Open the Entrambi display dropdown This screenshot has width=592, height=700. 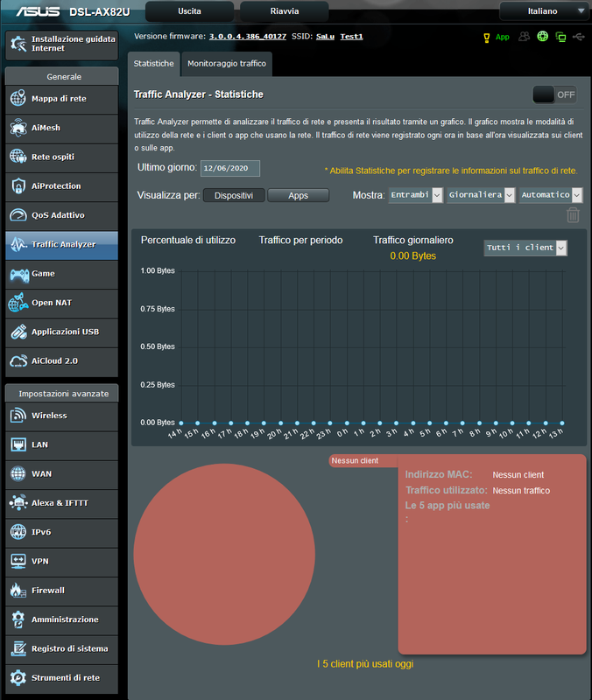click(415, 195)
